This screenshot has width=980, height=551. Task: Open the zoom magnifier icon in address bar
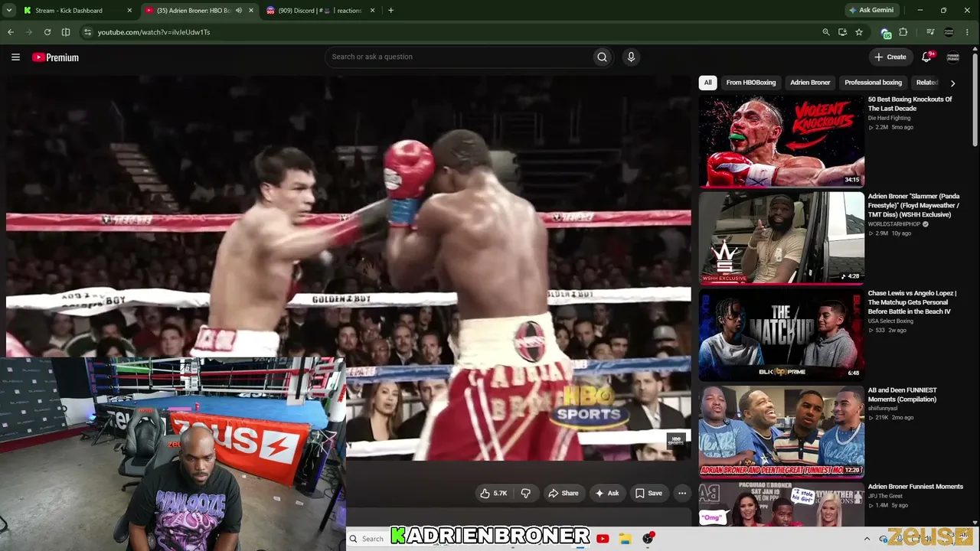point(825,32)
